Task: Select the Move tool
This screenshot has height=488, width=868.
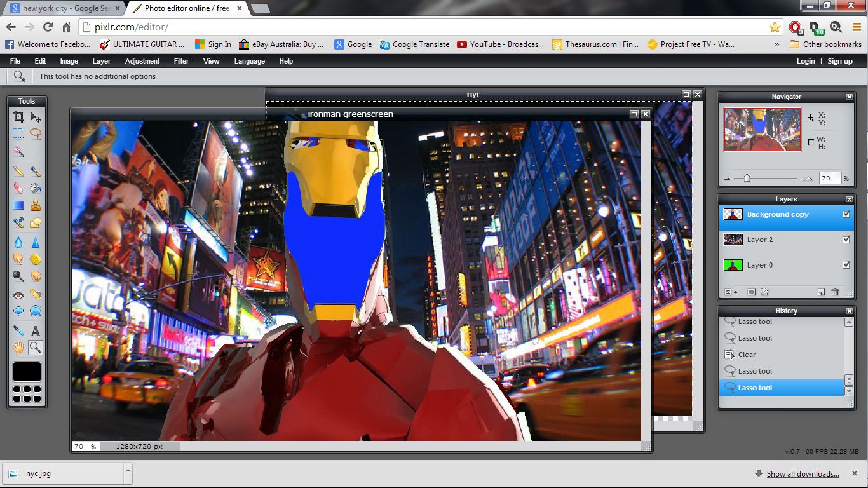Action: [36, 117]
